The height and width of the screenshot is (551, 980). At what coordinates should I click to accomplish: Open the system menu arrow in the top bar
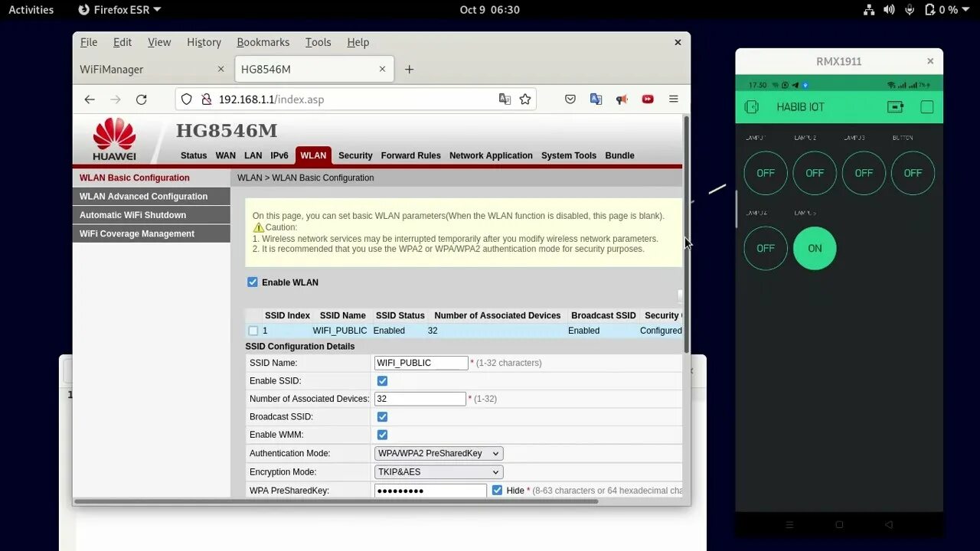click(968, 10)
